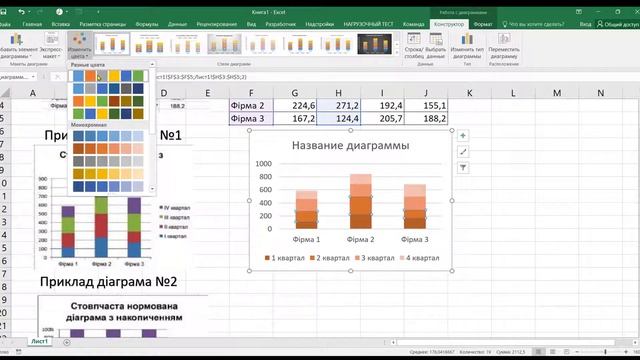Open the Data ribbon tab

pyautogui.click(x=177, y=24)
